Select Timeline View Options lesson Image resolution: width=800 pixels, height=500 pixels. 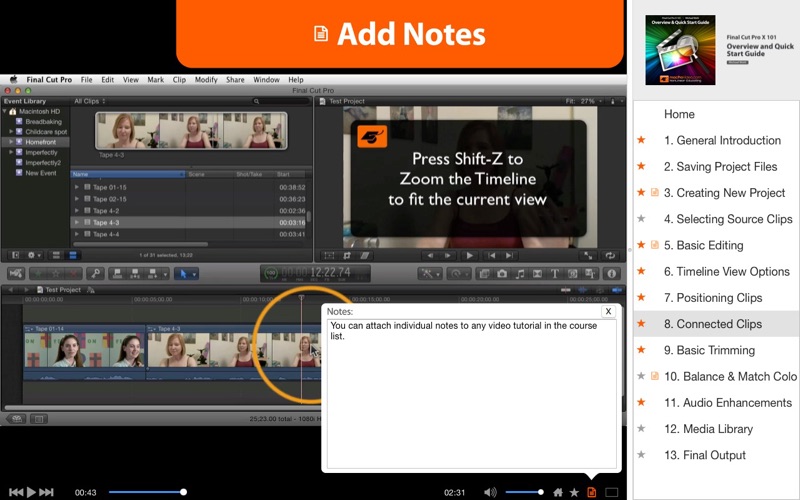pos(726,271)
